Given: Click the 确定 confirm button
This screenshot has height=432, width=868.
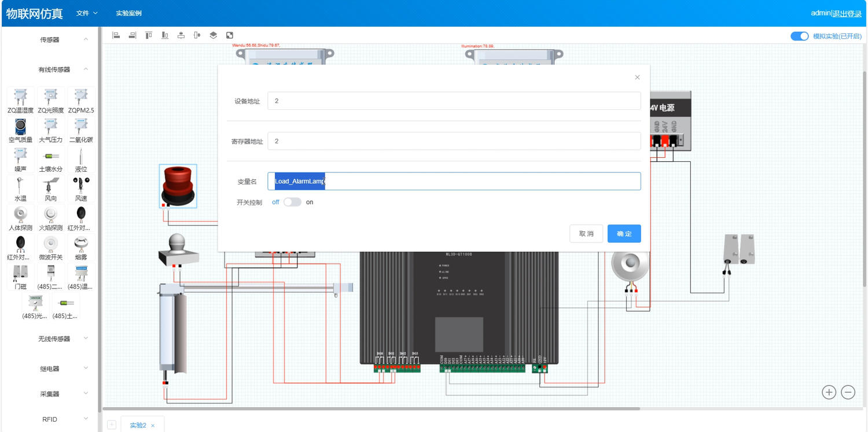Looking at the screenshot, I should click(624, 234).
